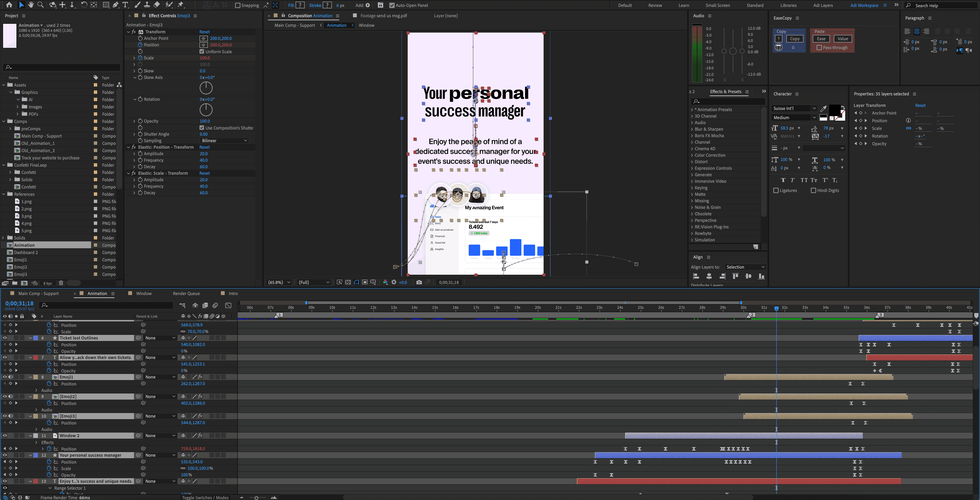
Task: Open the Sampling Bilinear dropdown
Action: (224, 141)
